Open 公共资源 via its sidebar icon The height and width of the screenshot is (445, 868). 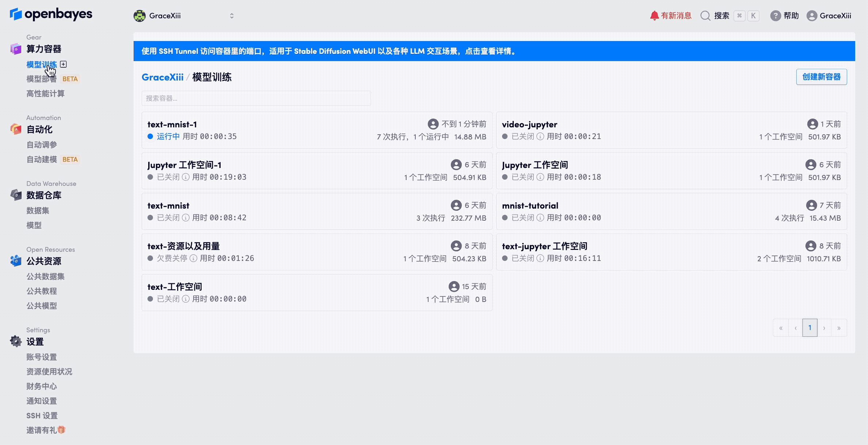pyautogui.click(x=15, y=261)
